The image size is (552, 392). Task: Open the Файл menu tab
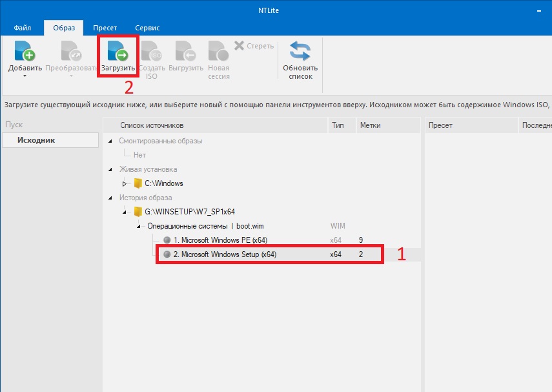click(22, 28)
